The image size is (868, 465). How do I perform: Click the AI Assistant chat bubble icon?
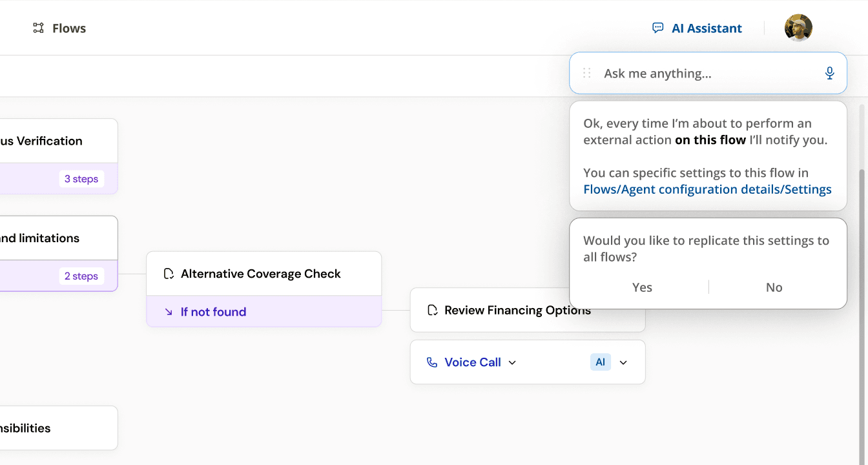tap(657, 28)
